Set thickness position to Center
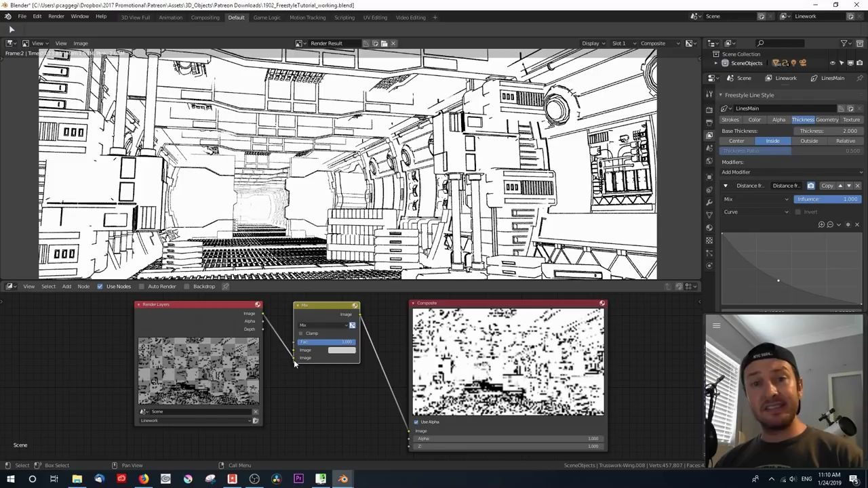Viewport: 868px width, 488px height. click(x=736, y=141)
